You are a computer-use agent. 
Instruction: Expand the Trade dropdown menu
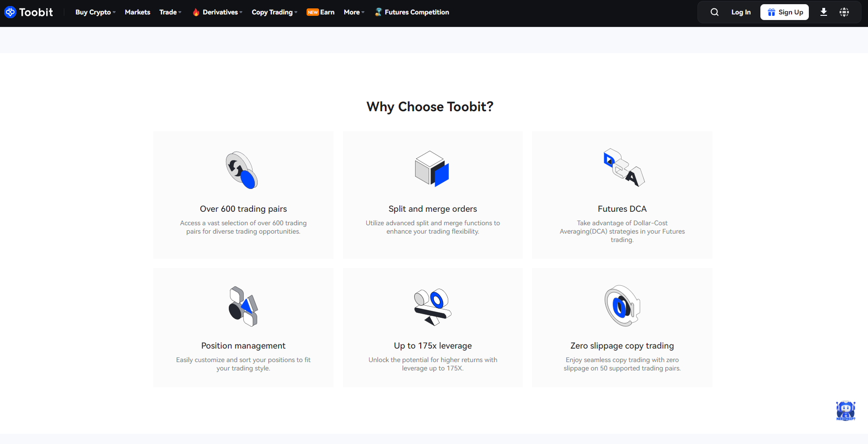171,12
